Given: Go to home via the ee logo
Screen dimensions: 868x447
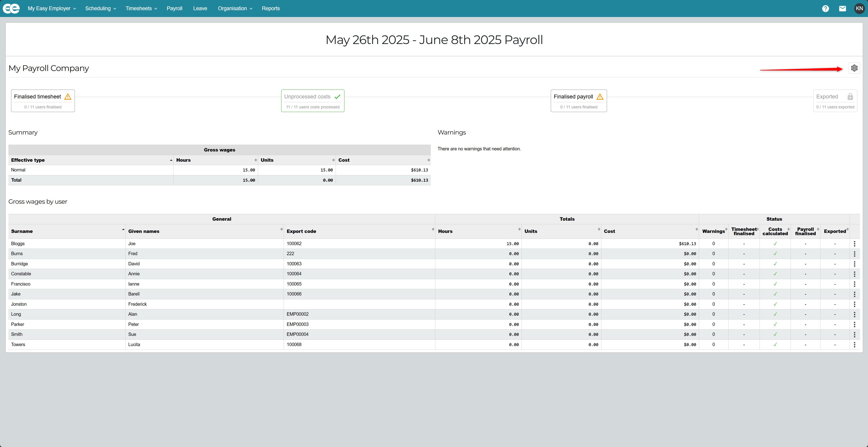Looking at the screenshot, I should pyautogui.click(x=11, y=8).
